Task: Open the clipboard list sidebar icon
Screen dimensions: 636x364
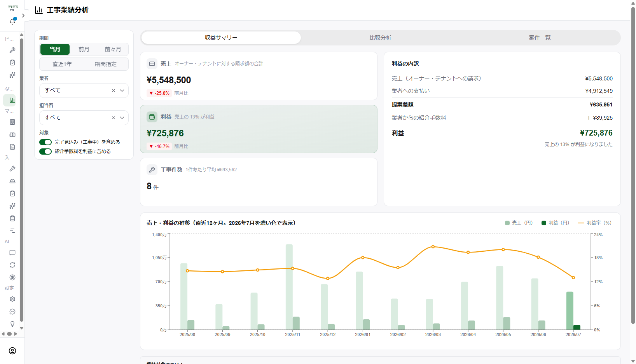Action: tap(12, 218)
